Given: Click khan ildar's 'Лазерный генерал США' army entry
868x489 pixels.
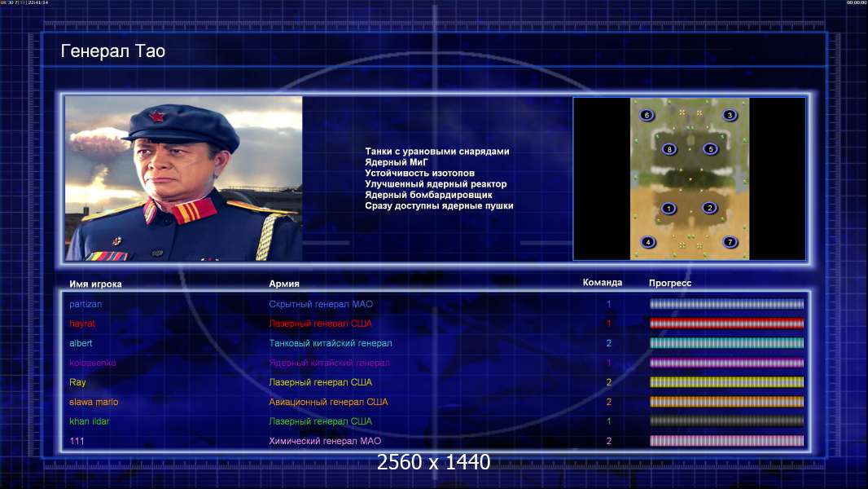Looking at the screenshot, I should (320, 421).
